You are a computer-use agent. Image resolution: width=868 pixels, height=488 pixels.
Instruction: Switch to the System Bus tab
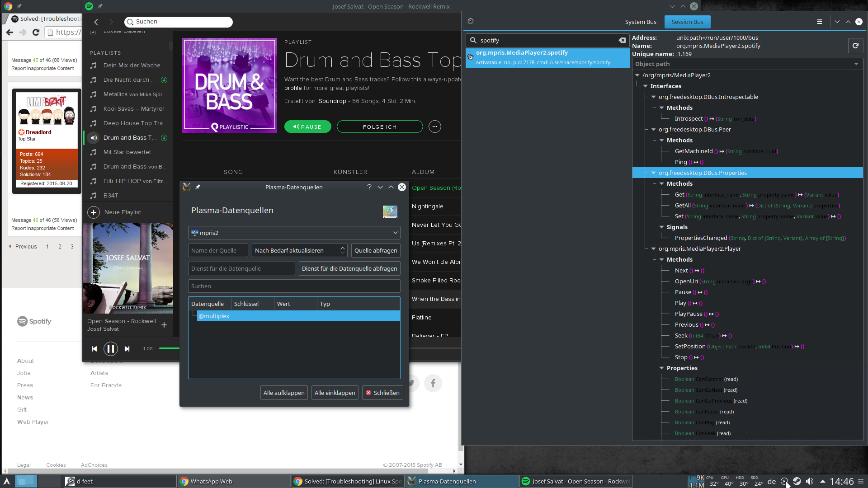click(640, 22)
